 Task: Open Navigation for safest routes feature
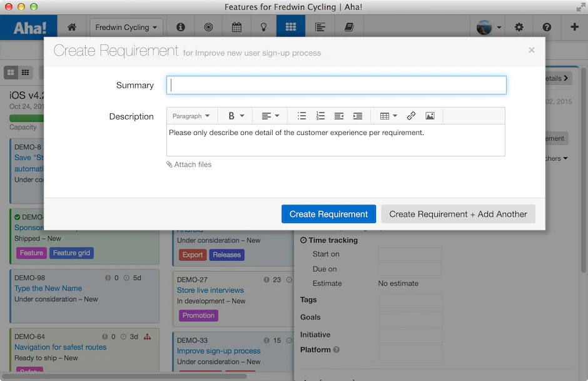[x=61, y=347]
